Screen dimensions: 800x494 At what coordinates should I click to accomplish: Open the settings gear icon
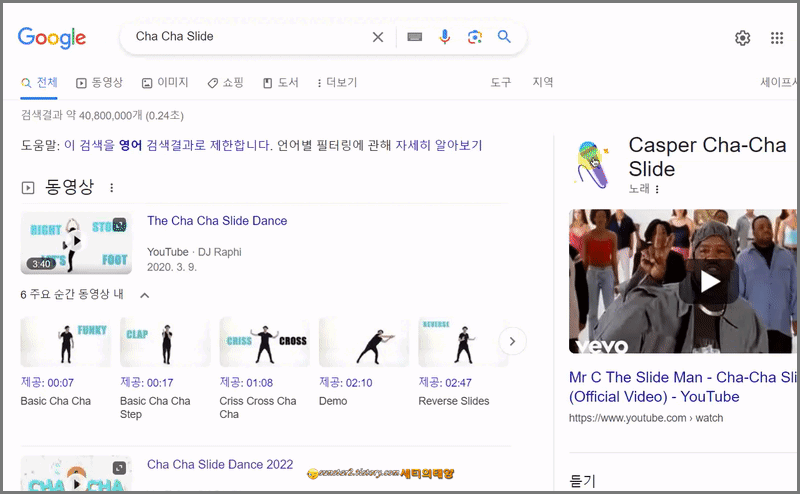[742, 38]
